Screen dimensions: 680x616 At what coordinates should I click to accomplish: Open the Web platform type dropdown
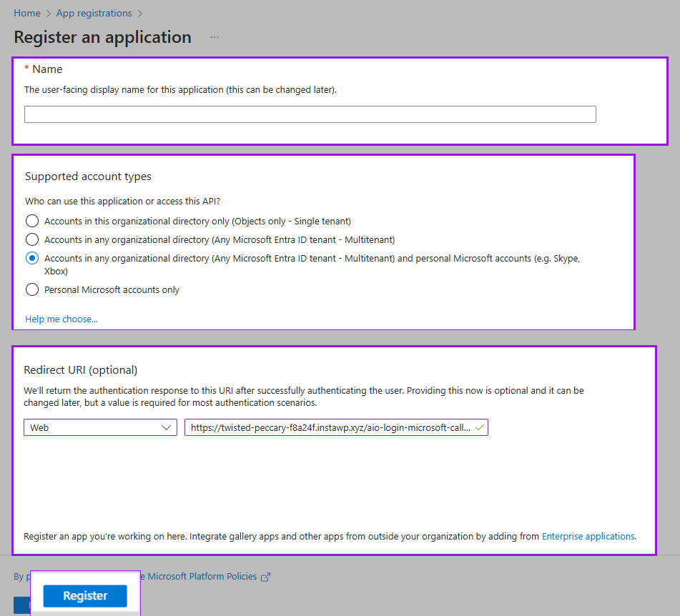[100, 427]
